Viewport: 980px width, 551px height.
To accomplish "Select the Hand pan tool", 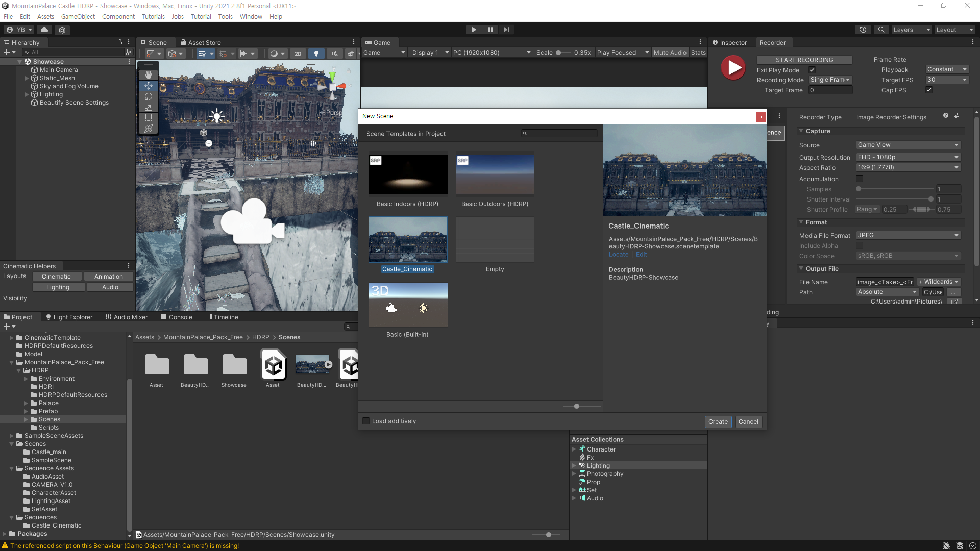I will [148, 74].
